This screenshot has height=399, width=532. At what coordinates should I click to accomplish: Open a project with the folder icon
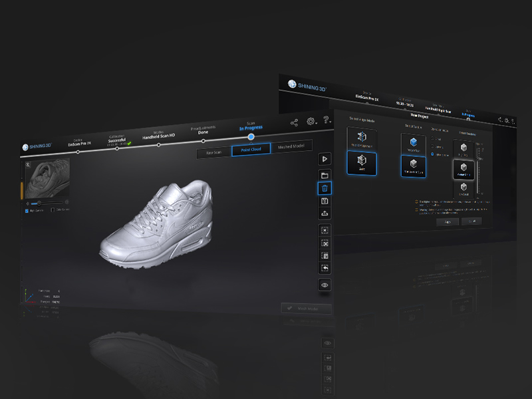point(325,176)
